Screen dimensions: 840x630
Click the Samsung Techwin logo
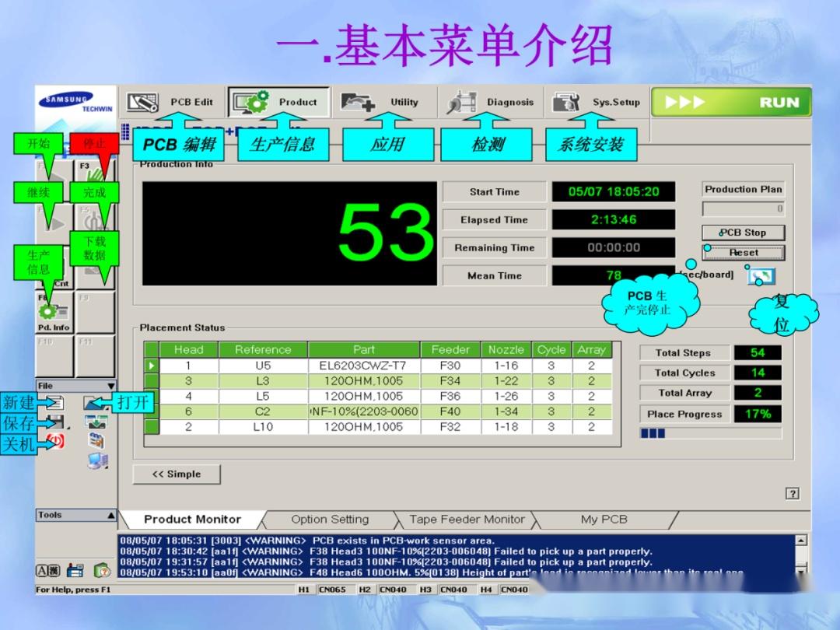(75, 102)
